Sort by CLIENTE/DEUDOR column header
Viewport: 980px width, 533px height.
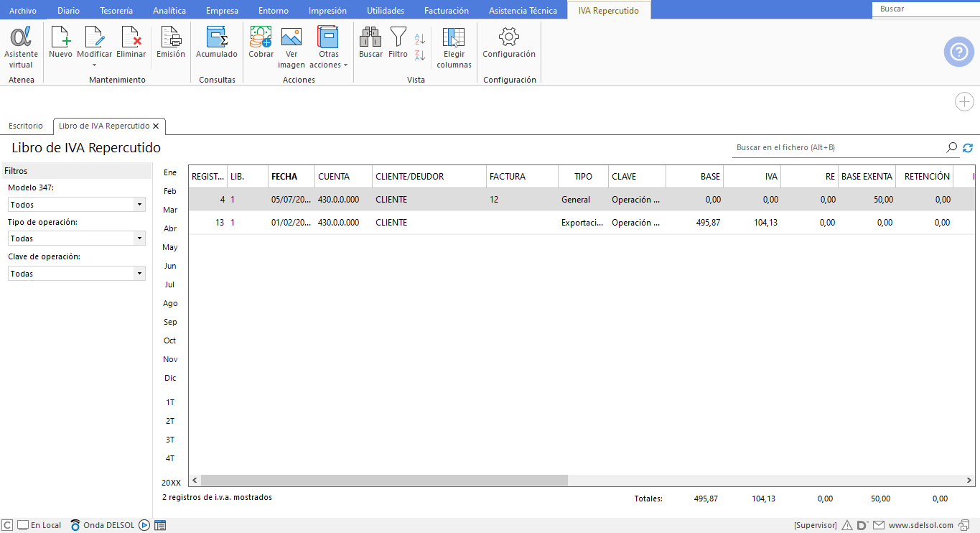[x=429, y=176]
